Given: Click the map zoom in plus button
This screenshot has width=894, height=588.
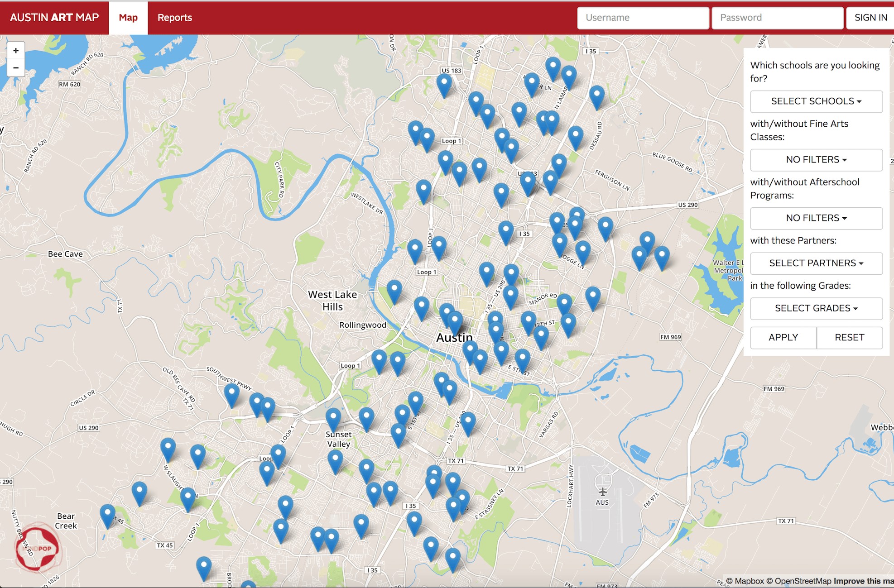Looking at the screenshot, I should point(16,51).
